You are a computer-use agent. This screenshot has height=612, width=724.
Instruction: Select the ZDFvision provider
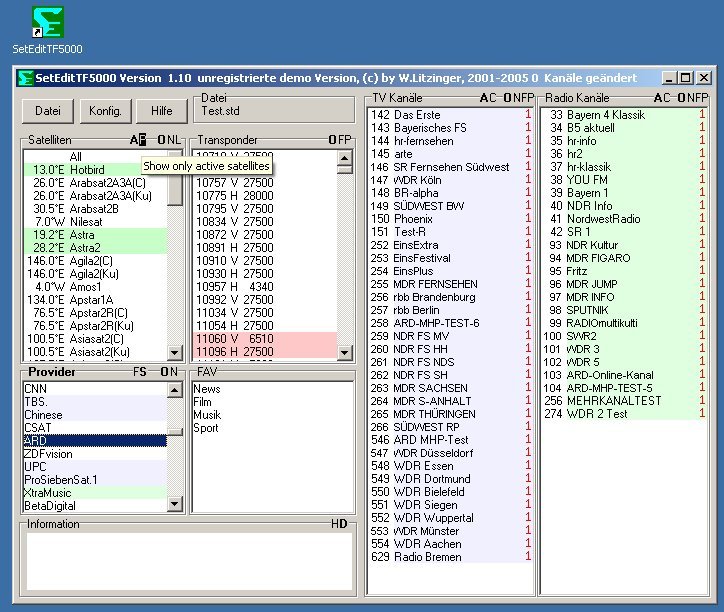coord(95,454)
